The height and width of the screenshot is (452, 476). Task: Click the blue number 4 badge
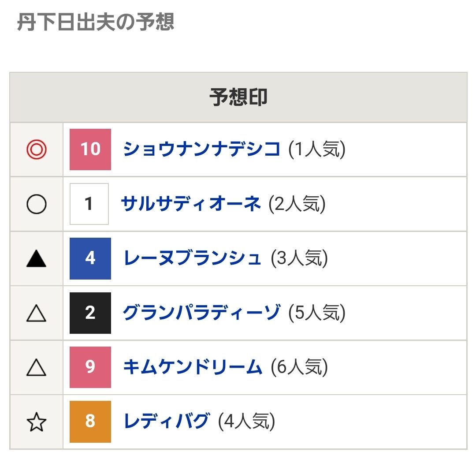pyautogui.click(x=90, y=258)
